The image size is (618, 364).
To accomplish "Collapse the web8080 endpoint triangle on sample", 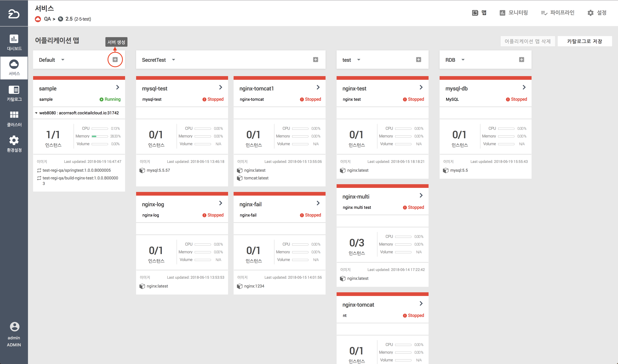I will point(36,113).
